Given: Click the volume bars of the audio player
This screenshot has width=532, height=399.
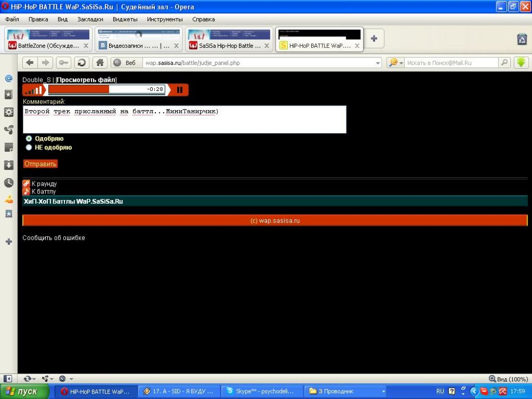Looking at the screenshot, I should point(33,90).
